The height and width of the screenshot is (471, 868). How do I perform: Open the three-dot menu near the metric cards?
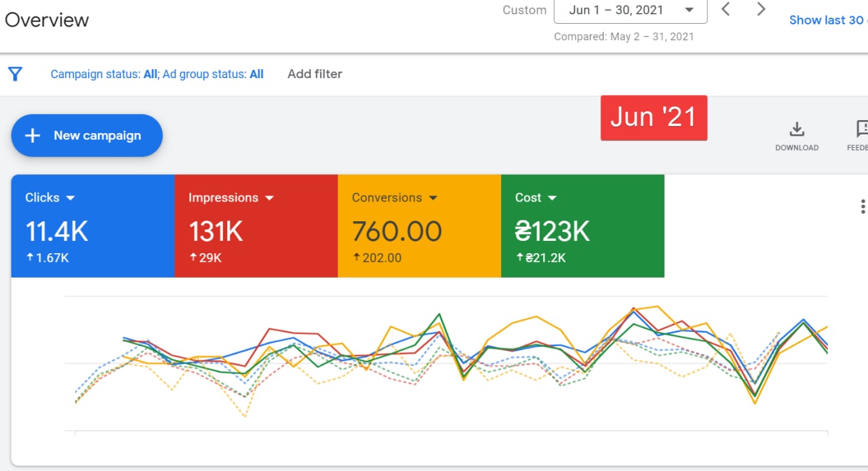pos(863,206)
